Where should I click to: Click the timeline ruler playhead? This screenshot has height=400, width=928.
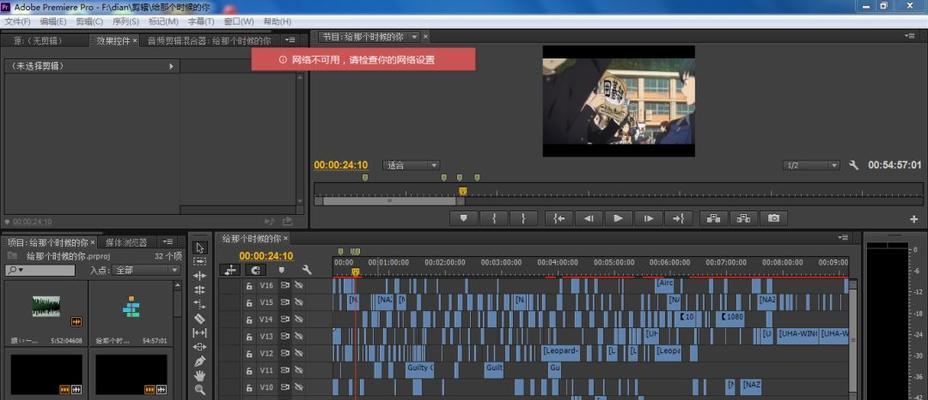tap(355, 272)
